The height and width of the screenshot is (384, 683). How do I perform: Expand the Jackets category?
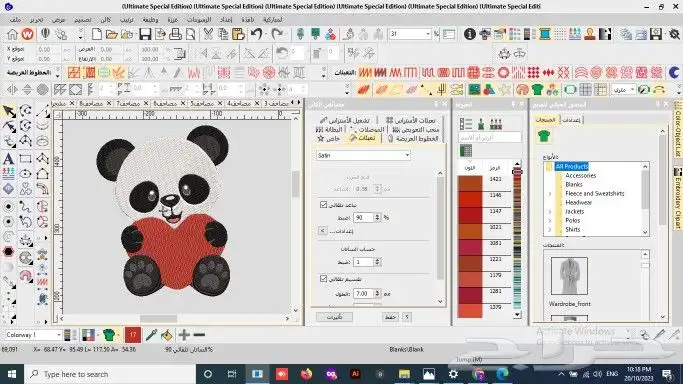click(x=550, y=212)
